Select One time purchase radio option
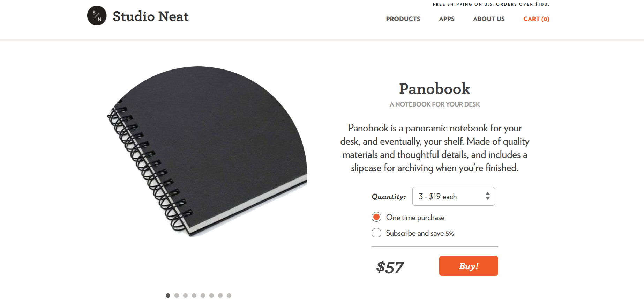644x300 pixels. coord(376,217)
